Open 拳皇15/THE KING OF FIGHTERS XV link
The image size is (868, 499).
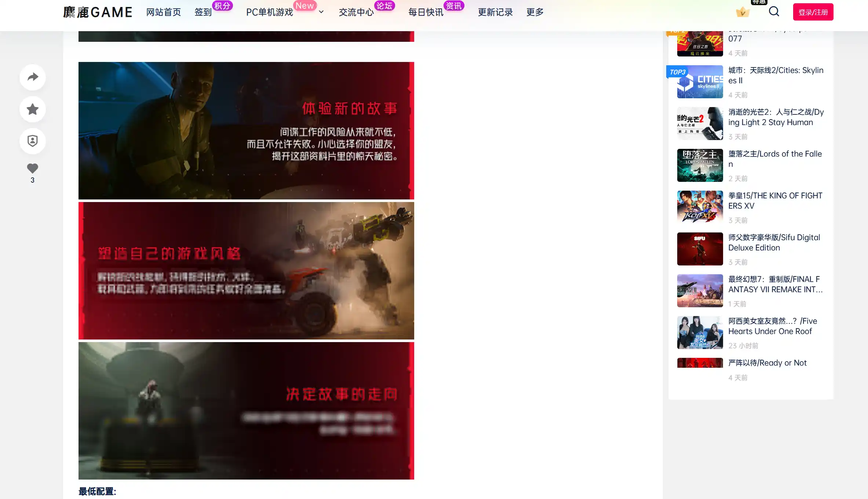click(x=775, y=201)
